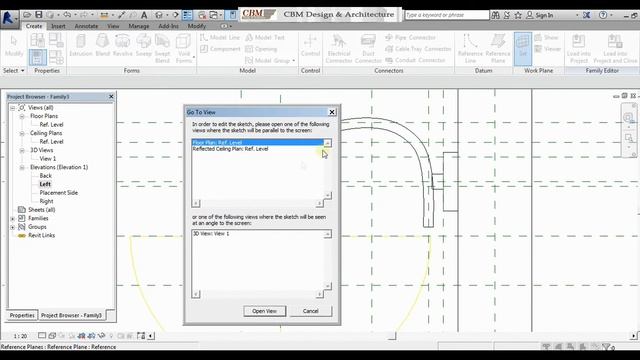Click the keyword search input field
This screenshot has height=360, width=640.
pos(447,15)
